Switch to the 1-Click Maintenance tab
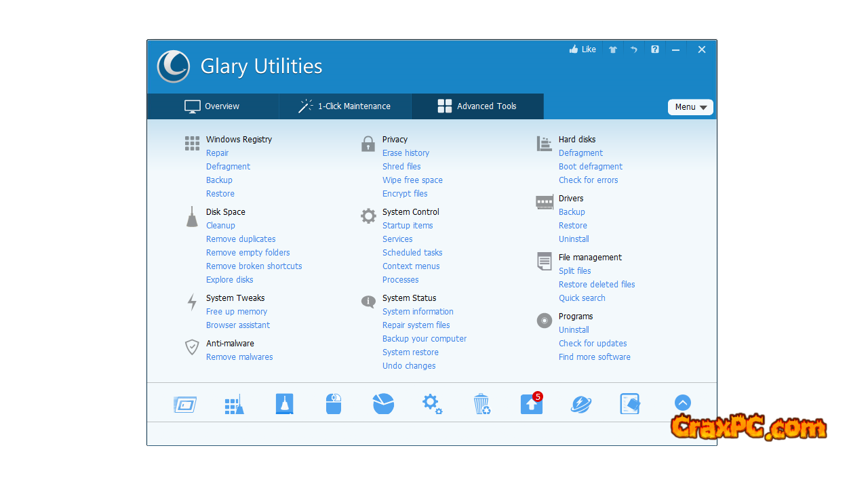 coord(344,106)
